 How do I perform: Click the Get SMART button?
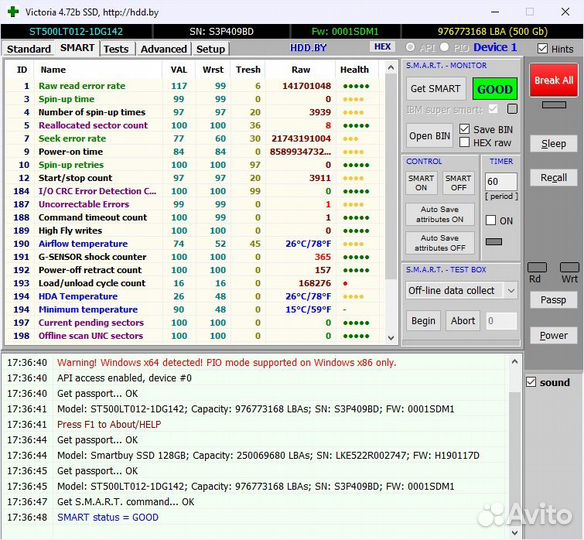coord(435,89)
